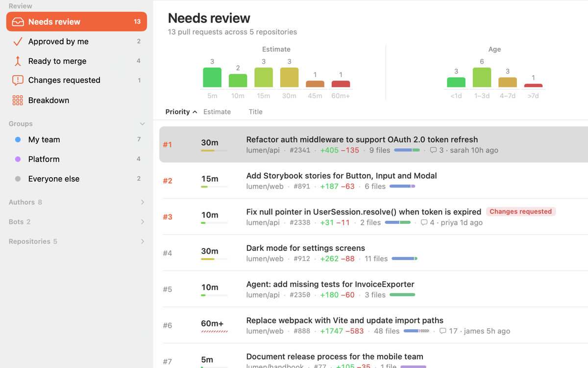Click file breakdown bar next to 11 files
Image resolution: width=588 pixels, height=368 pixels.
tap(404, 259)
